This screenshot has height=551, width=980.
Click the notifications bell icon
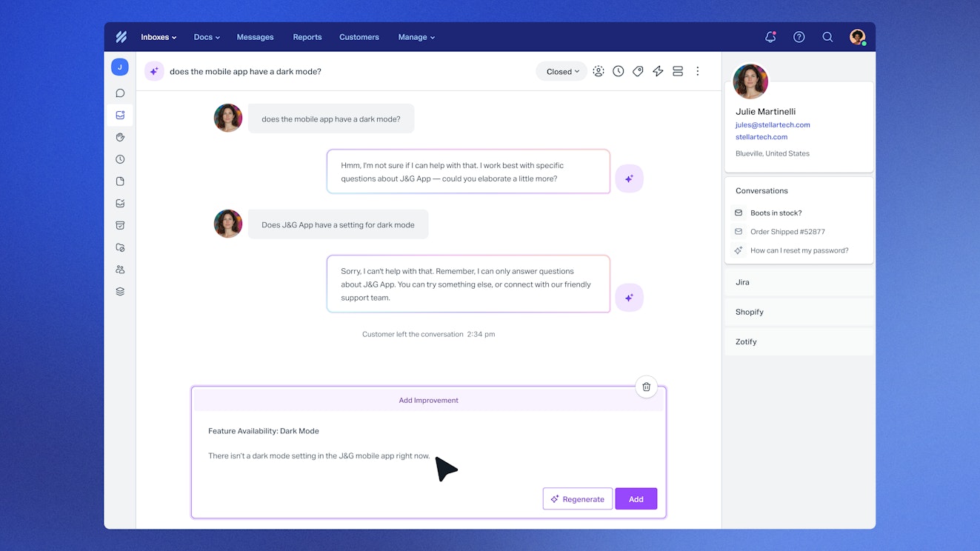[x=770, y=37]
